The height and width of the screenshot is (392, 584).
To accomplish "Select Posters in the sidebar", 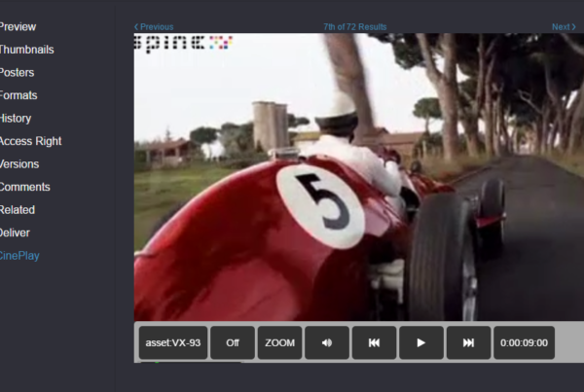I will (x=18, y=73).
